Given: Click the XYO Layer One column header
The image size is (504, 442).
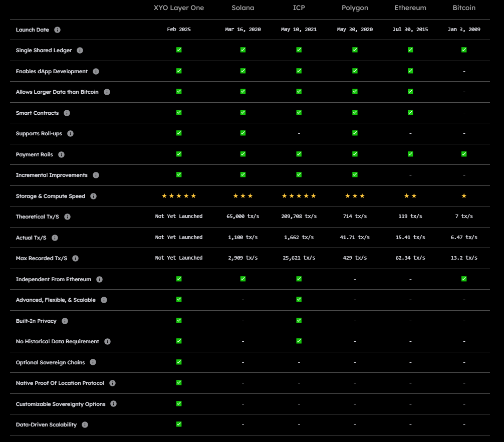Looking at the screenshot, I should 179,8.
